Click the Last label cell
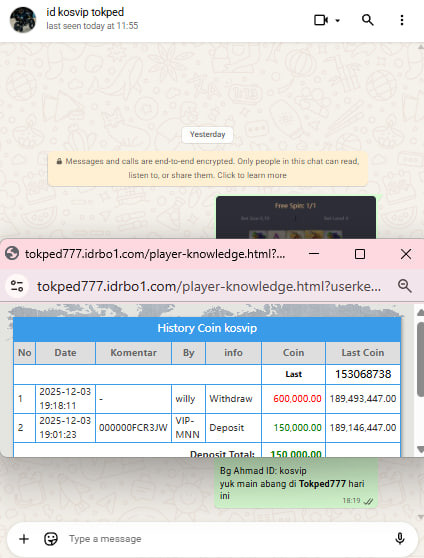The image size is (424, 558). point(293,374)
